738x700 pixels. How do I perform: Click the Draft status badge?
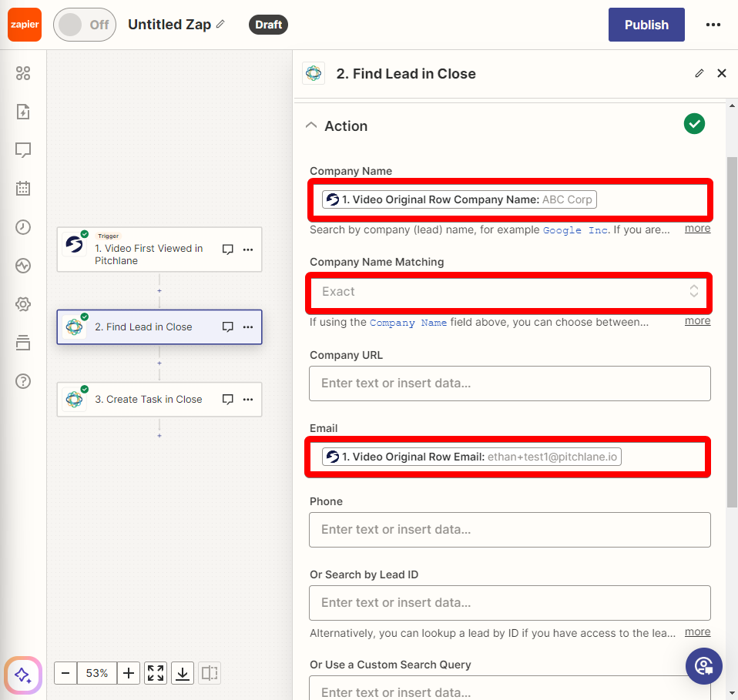[x=268, y=25]
